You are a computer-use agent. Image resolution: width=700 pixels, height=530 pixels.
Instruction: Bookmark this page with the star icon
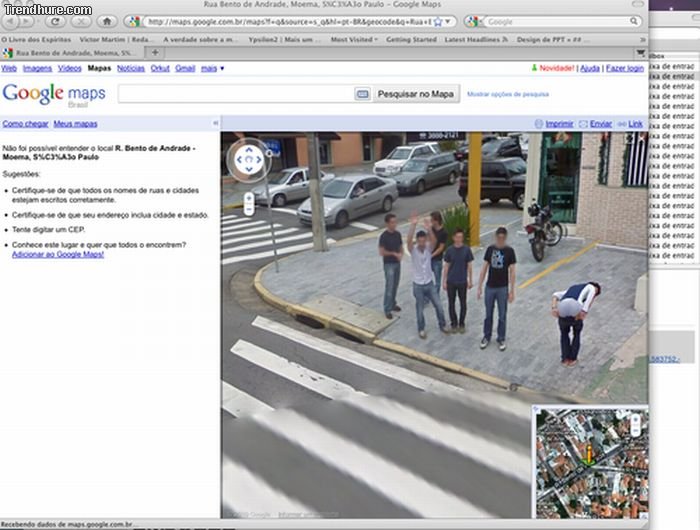pos(439,21)
